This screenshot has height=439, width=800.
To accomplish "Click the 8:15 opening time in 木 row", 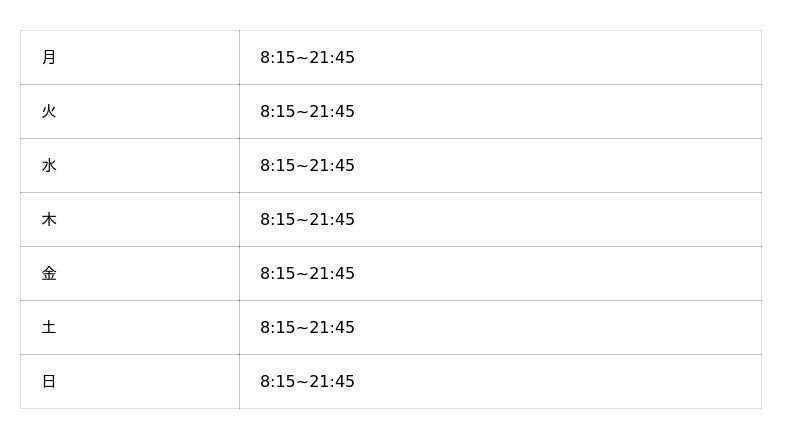I will (277, 220).
